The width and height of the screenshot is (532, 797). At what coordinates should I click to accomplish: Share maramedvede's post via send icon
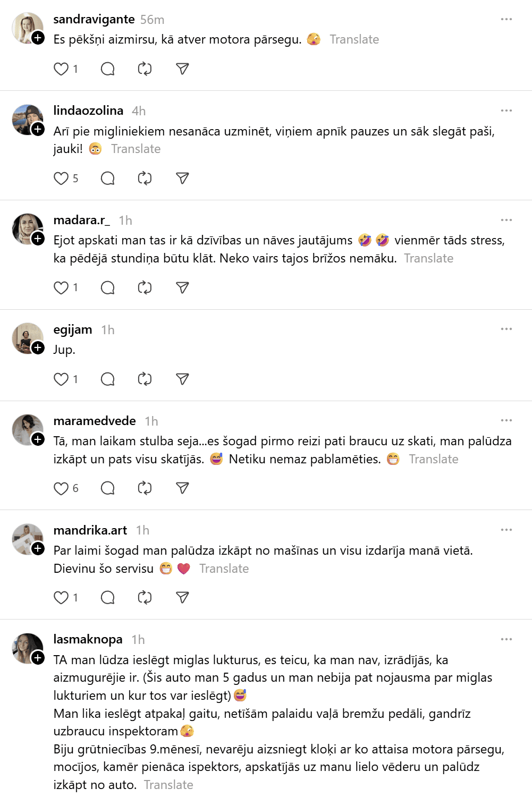tap(182, 488)
